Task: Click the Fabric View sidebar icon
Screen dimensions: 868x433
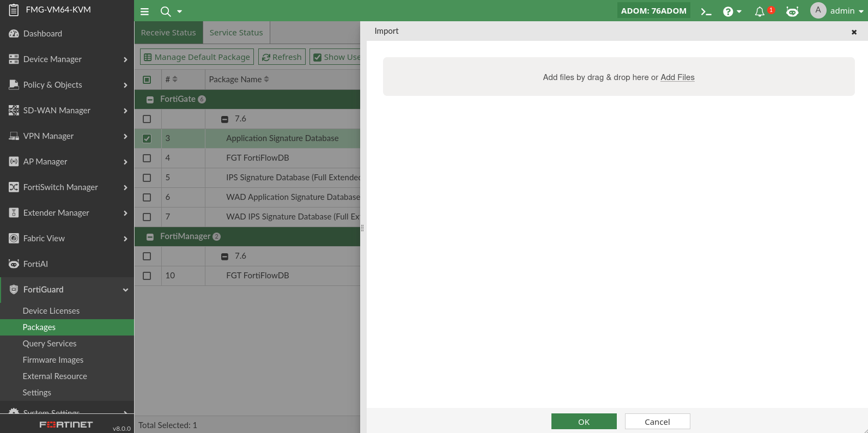Action: pyautogui.click(x=14, y=239)
